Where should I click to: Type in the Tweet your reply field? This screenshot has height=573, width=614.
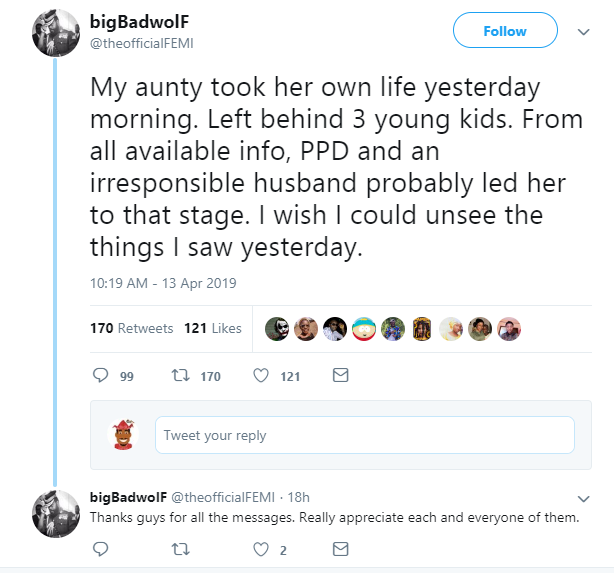click(x=364, y=435)
